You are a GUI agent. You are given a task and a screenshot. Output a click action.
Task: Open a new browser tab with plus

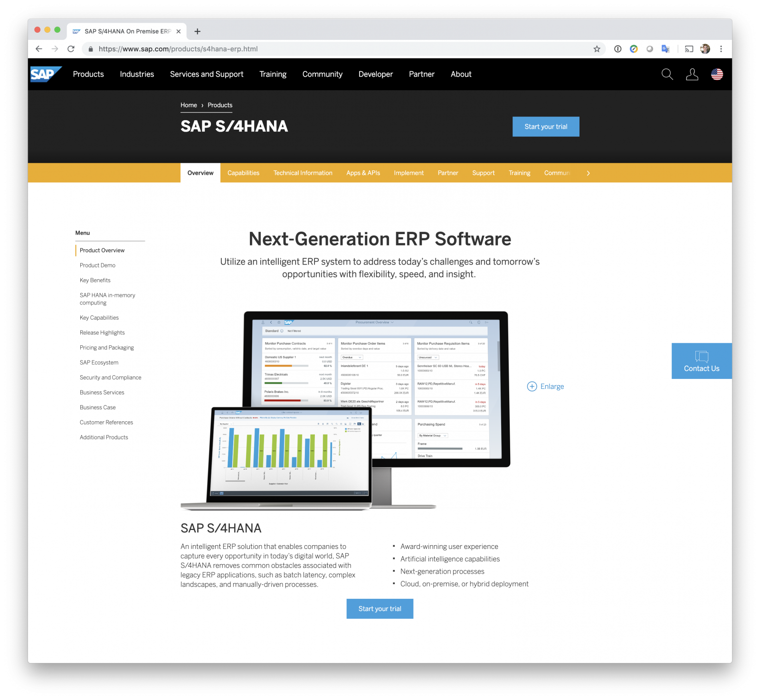pyautogui.click(x=198, y=31)
